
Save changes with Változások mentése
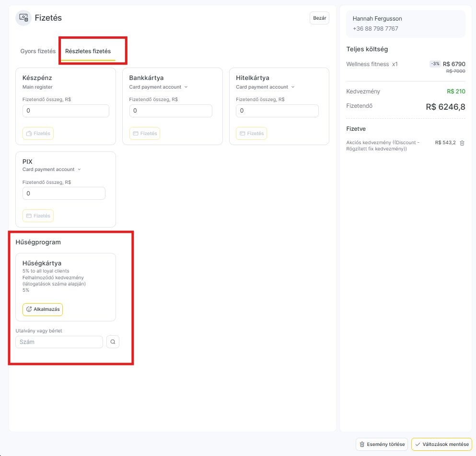[441, 445]
